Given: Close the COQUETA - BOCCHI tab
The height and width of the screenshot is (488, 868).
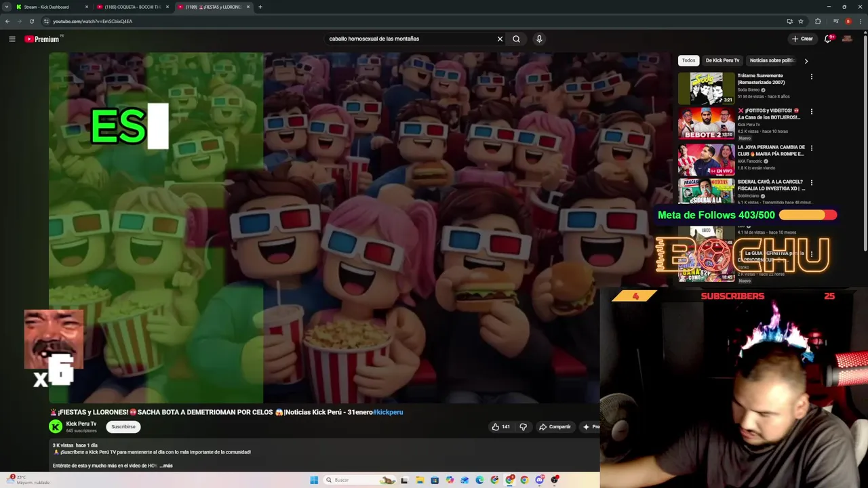Looking at the screenshot, I should pos(167,7).
